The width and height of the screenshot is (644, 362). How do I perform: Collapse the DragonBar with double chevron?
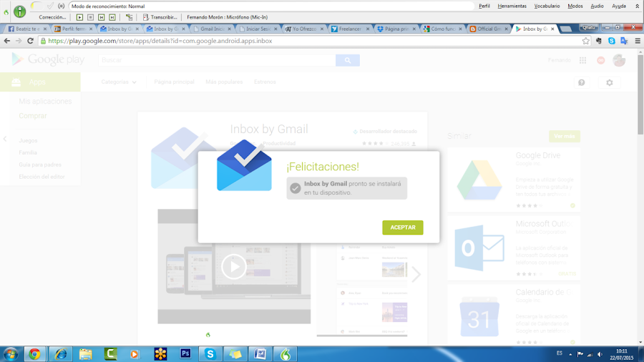[x=637, y=6]
